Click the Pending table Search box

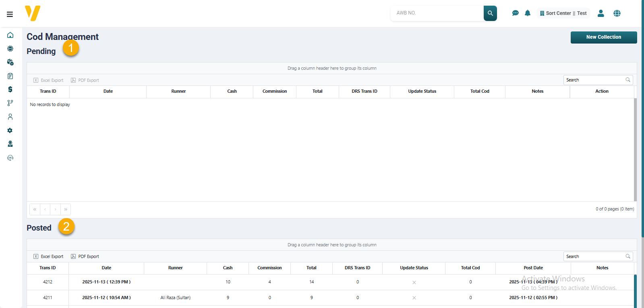click(594, 80)
